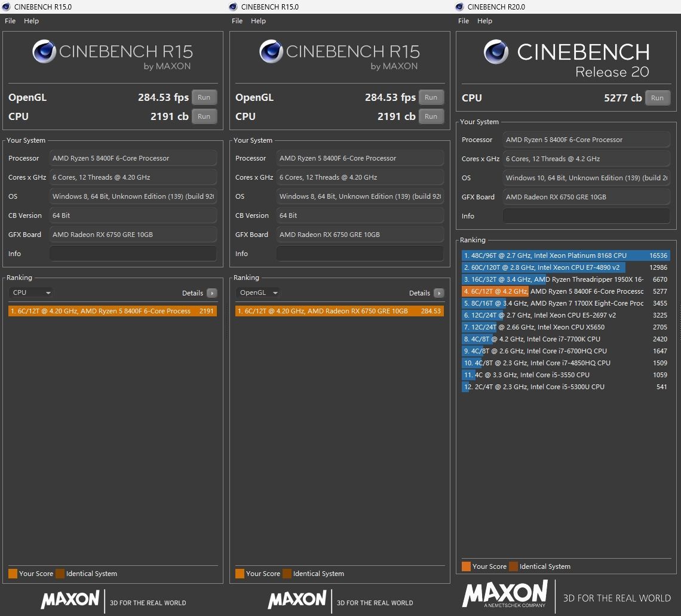This screenshot has height=616, width=681.
Task: Select the Core i5-3550 ranking row
Action: coord(566,375)
